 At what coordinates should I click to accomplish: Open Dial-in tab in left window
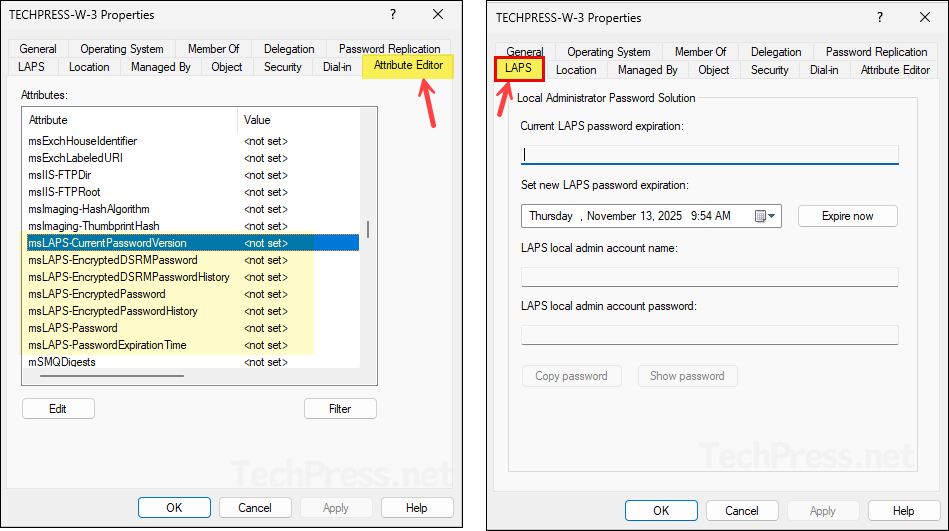click(x=337, y=67)
